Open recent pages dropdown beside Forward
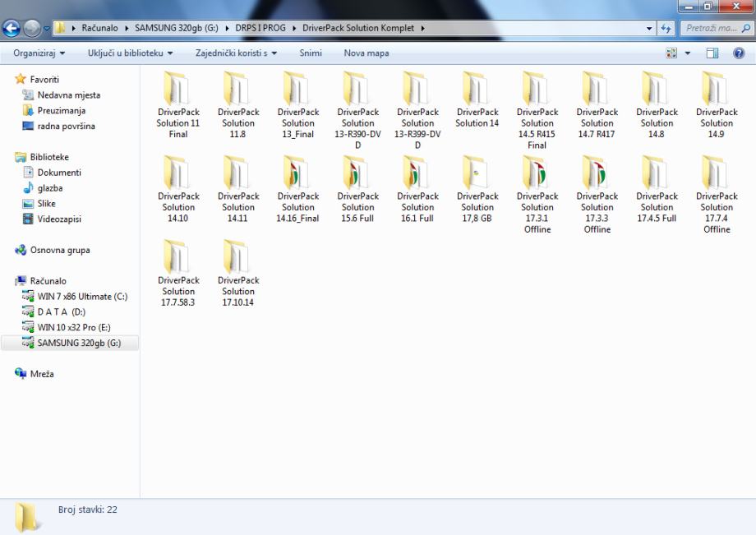 tap(46, 29)
